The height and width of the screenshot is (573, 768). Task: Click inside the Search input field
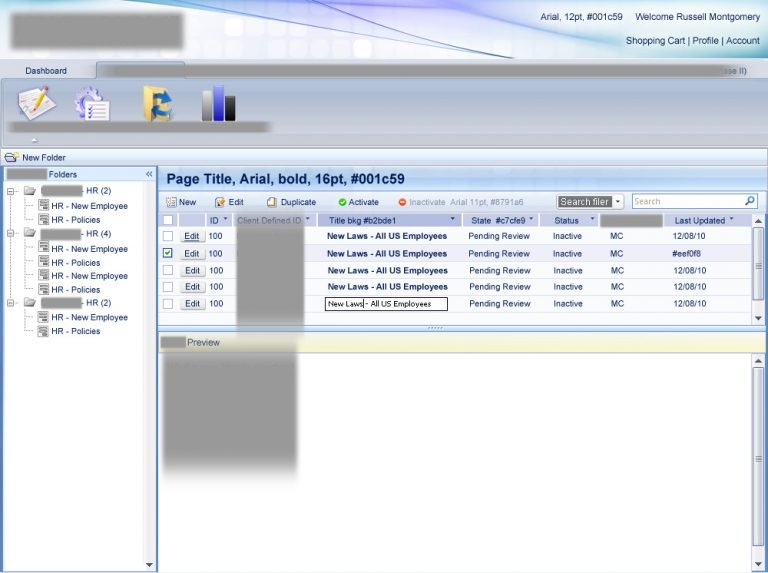[687, 201]
